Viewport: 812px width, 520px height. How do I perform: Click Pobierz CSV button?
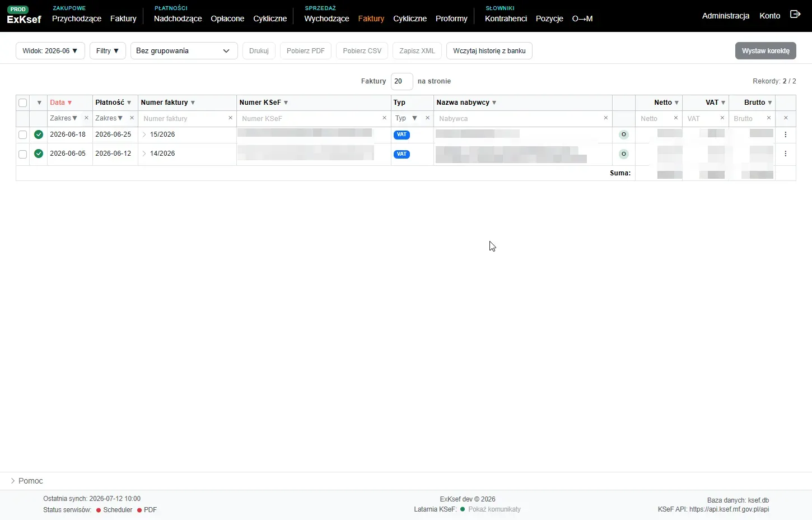(x=362, y=50)
